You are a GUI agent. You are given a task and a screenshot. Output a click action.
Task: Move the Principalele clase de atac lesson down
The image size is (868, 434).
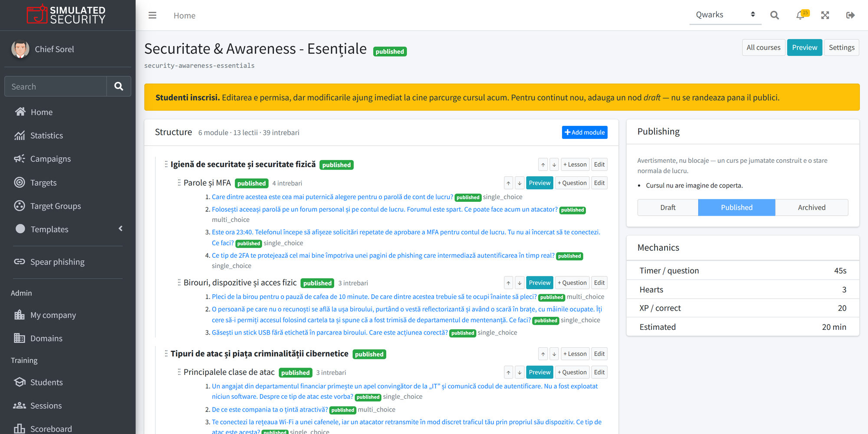519,372
